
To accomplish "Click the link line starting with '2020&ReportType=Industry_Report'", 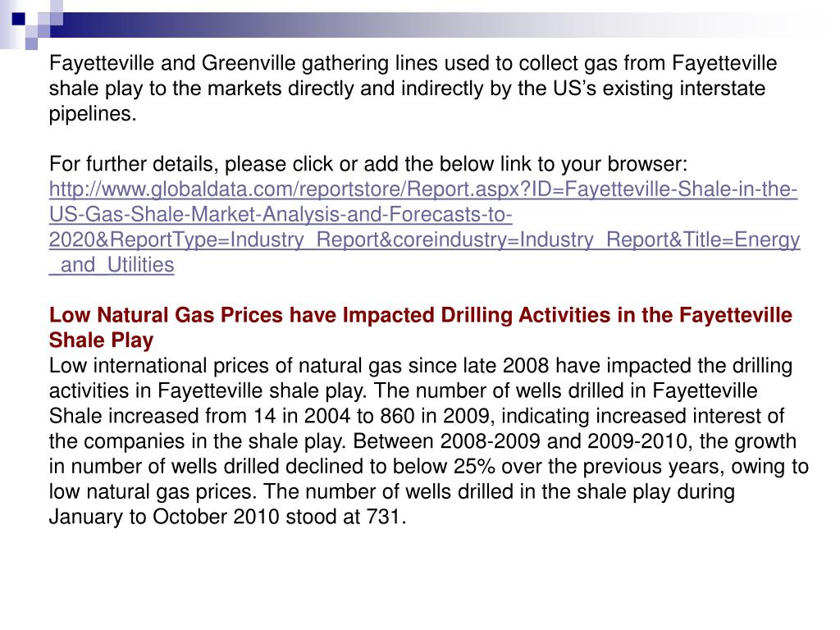I will coord(424,240).
